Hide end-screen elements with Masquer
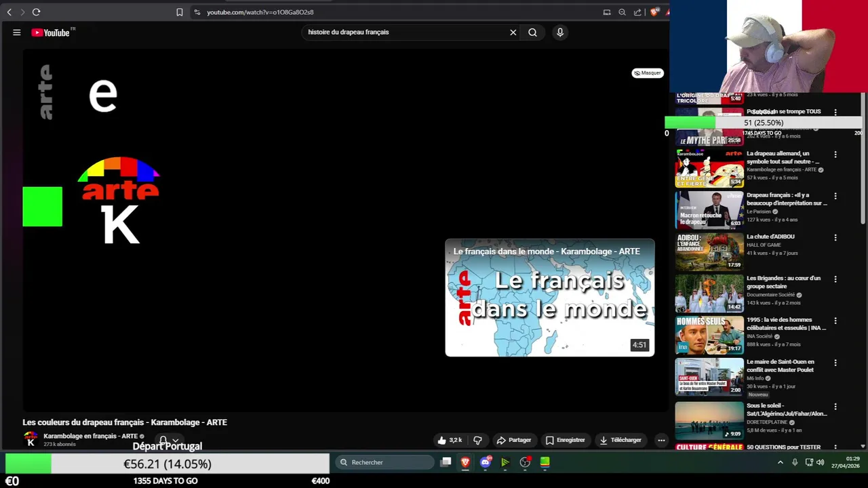868x488 pixels. click(x=648, y=73)
